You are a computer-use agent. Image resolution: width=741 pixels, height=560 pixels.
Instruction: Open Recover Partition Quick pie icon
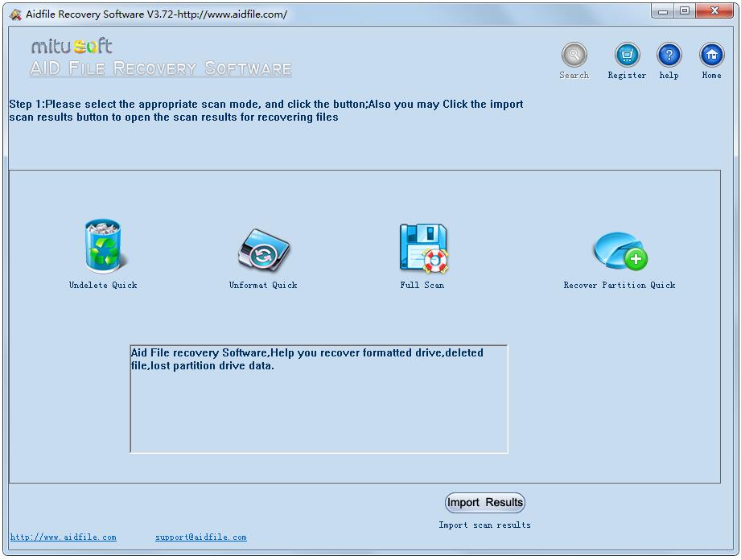point(620,251)
